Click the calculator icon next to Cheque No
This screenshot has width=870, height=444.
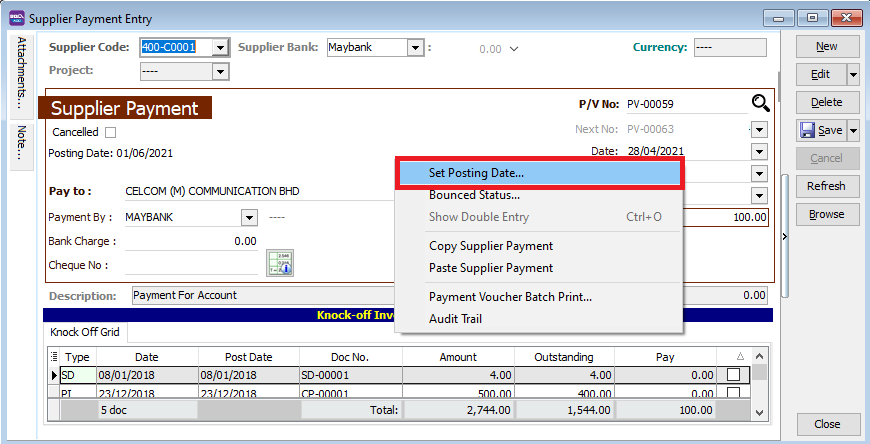click(279, 263)
